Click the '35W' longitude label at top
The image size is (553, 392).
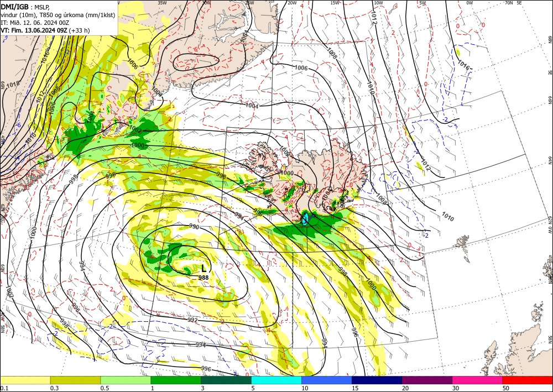pos(162,3)
